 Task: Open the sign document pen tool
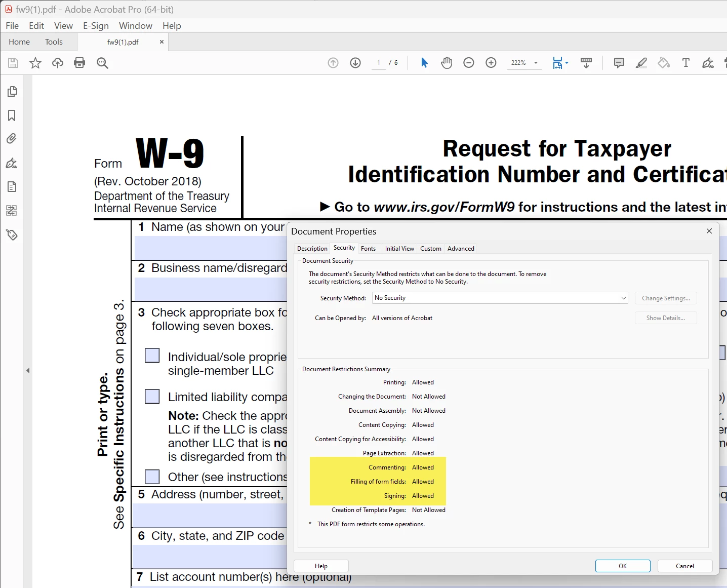coord(708,63)
